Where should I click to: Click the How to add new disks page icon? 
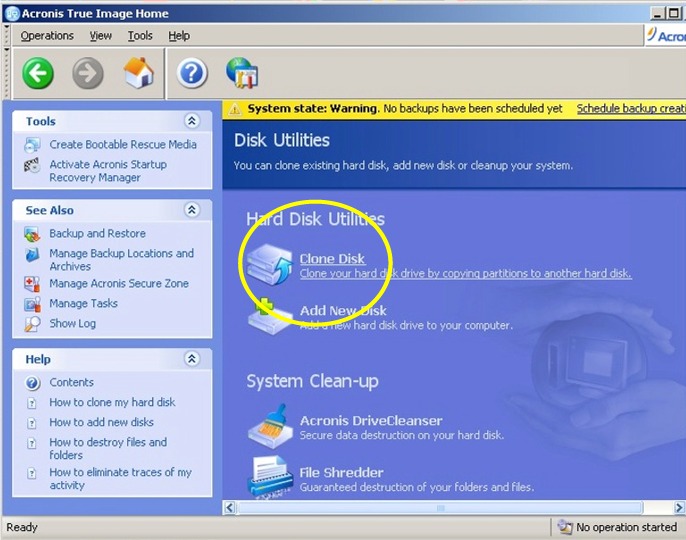click(x=32, y=423)
